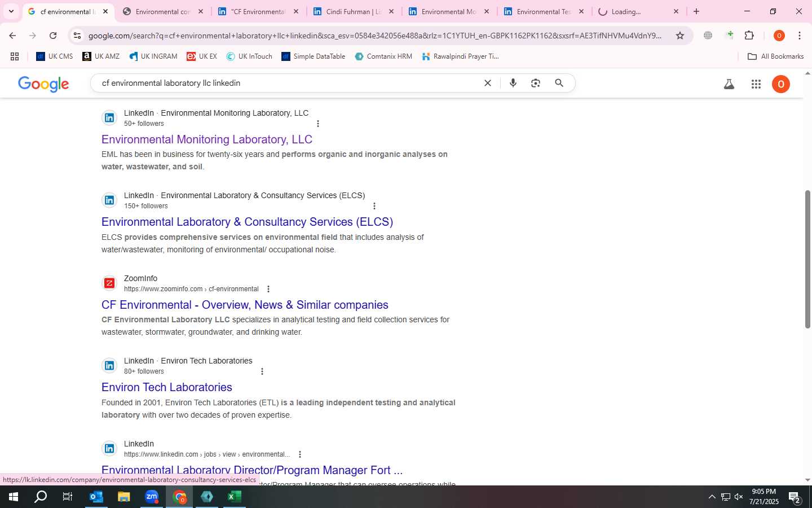Image resolution: width=812 pixels, height=508 pixels.
Task: Switch to the Environmental Mo tab
Action: [449, 11]
